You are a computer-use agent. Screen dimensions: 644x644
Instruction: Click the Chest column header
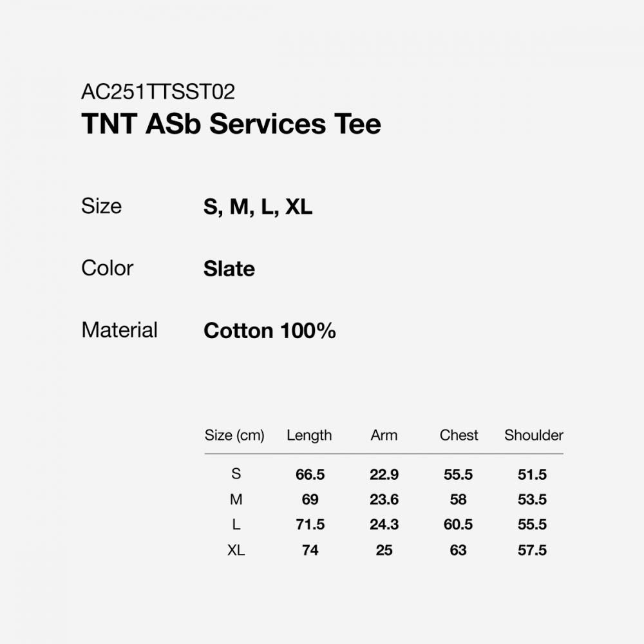(459, 435)
